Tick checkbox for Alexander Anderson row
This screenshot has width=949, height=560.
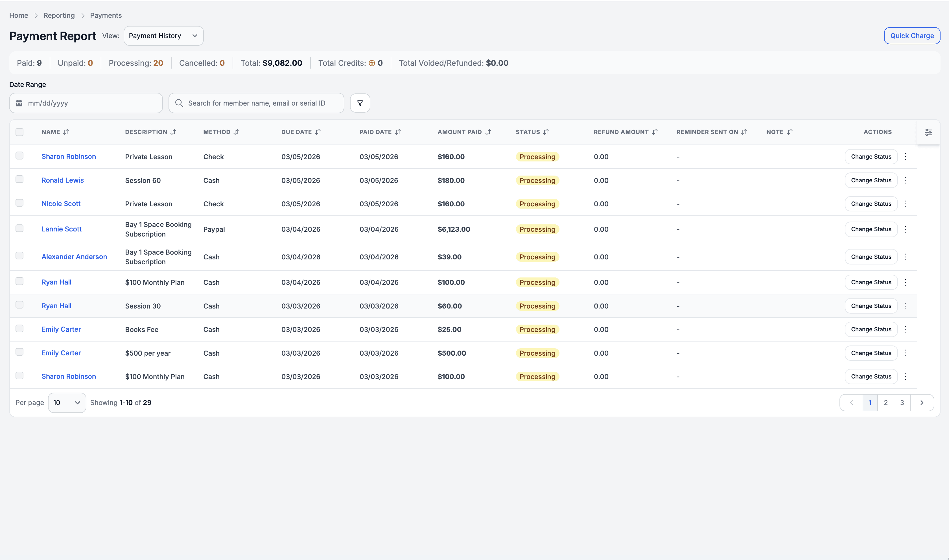tap(20, 256)
